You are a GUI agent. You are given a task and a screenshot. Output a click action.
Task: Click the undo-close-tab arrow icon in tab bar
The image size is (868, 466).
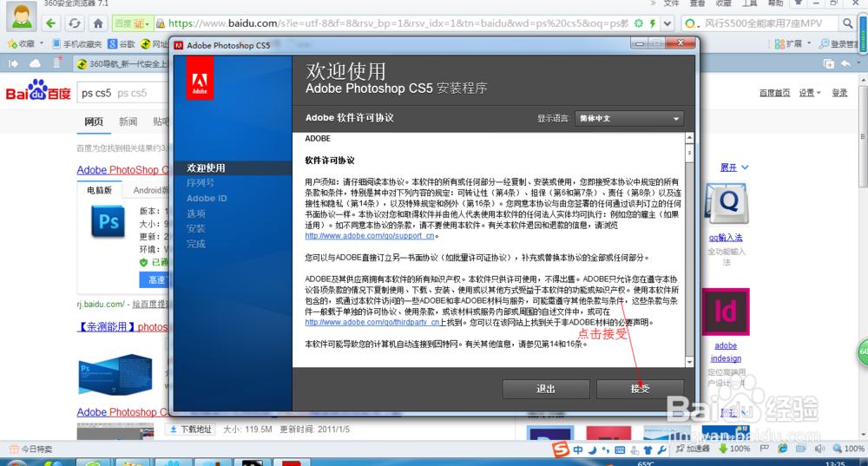pyautogui.click(x=845, y=63)
